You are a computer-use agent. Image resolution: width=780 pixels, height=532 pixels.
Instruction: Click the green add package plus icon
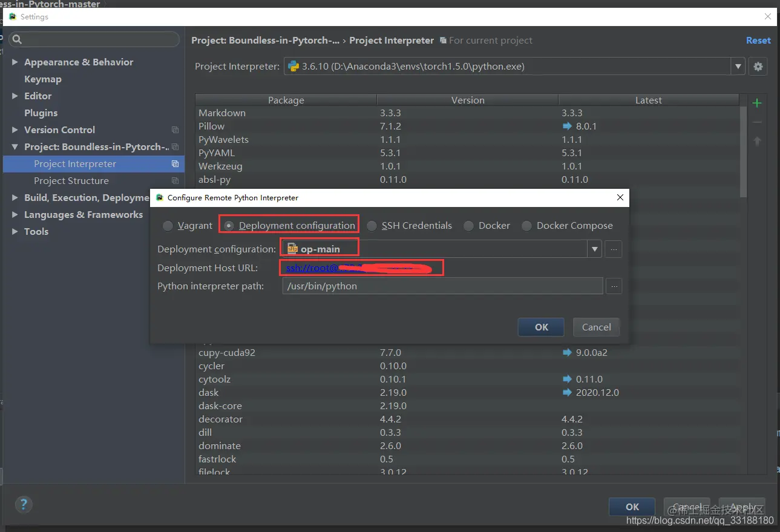(x=756, y=103)
